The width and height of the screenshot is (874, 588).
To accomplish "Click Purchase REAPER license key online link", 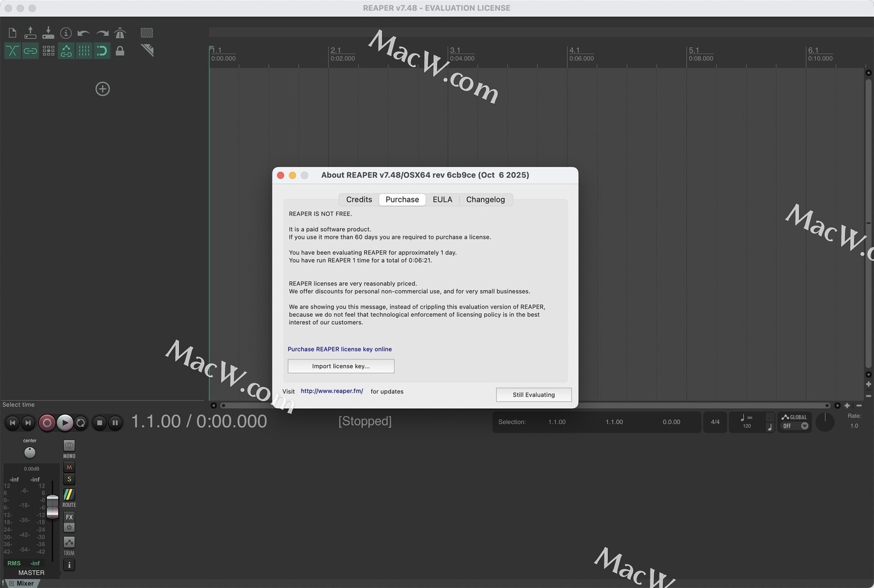I will tap(340, 349).
